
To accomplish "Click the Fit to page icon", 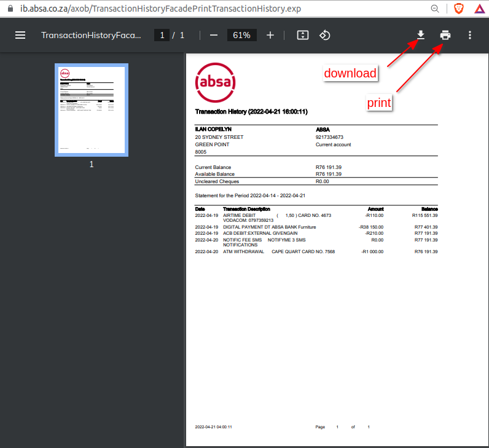I will [x=302, y=35].
